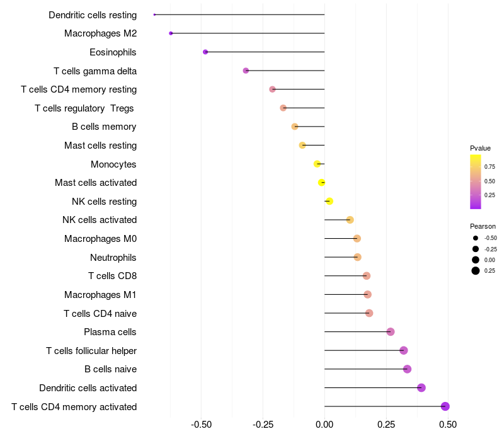Click the Pvalue color gradient bar
Viewport: 504px width, 441px height.
click(476, 181)
